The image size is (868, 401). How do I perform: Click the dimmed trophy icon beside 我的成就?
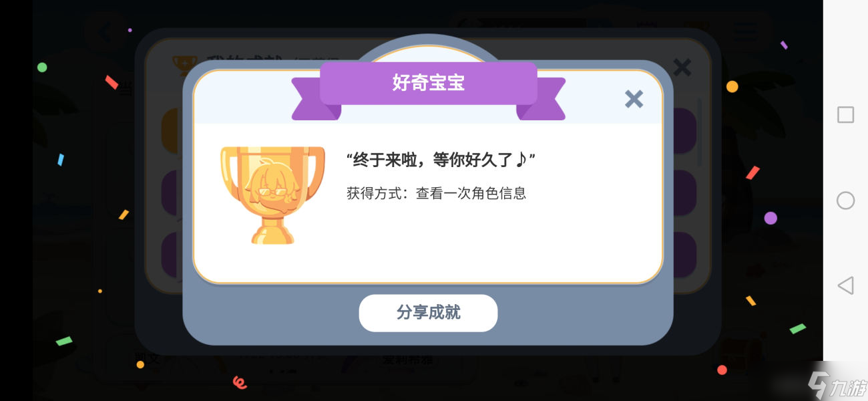pyautogui.click(x=182, y=65)
